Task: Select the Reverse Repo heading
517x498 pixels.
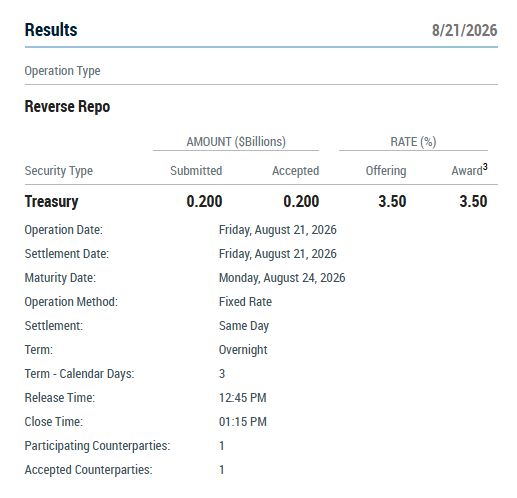Action: tap(67, 107)
